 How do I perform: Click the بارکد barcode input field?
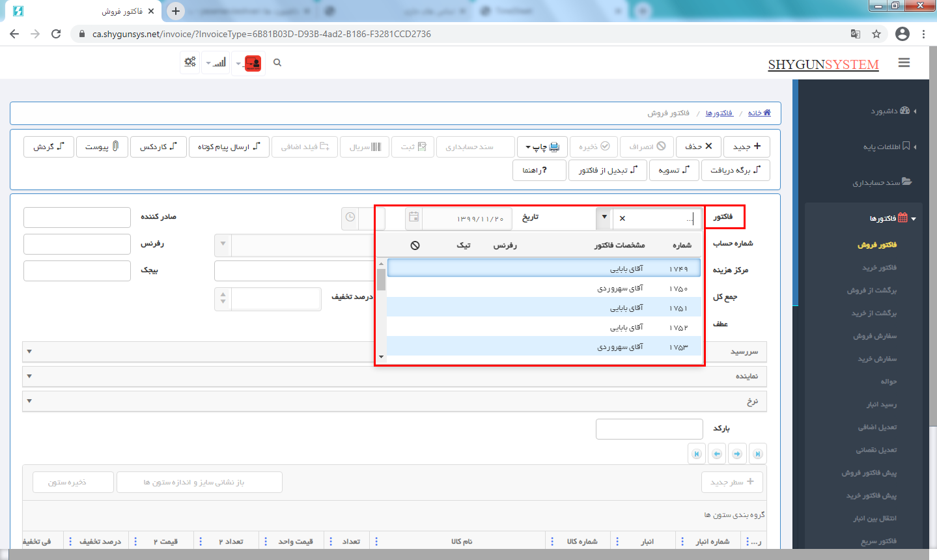649,429
